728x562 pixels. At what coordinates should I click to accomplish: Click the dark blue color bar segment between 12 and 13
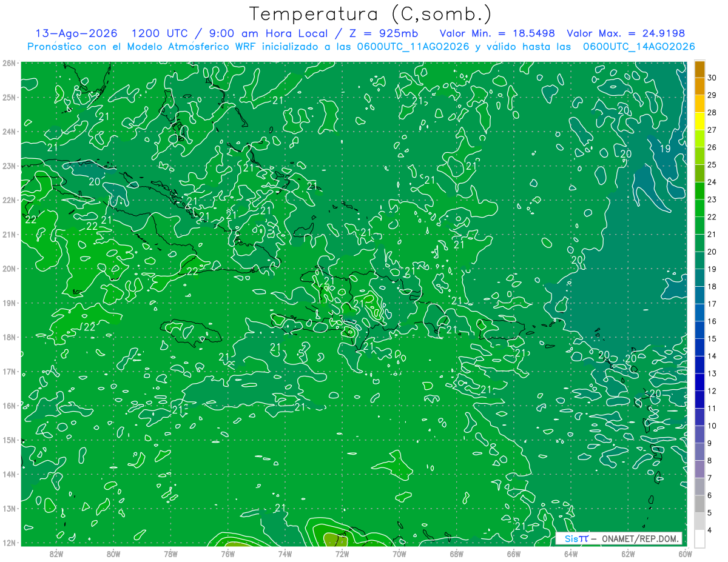699,382
